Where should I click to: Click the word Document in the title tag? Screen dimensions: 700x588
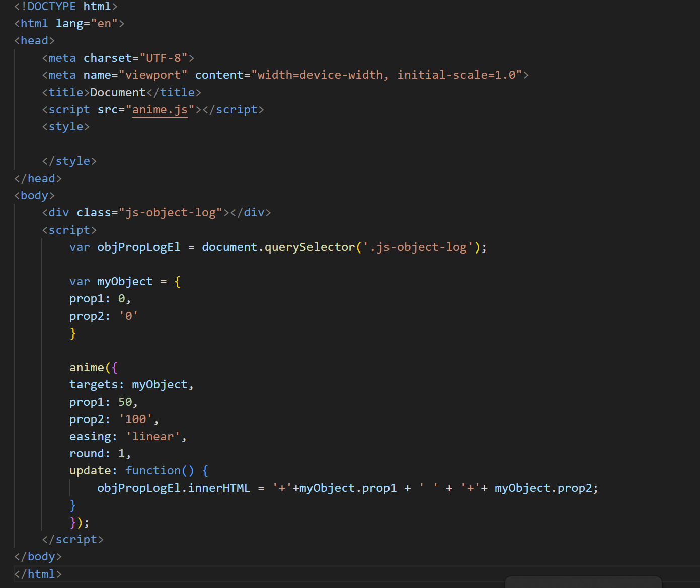118,93
